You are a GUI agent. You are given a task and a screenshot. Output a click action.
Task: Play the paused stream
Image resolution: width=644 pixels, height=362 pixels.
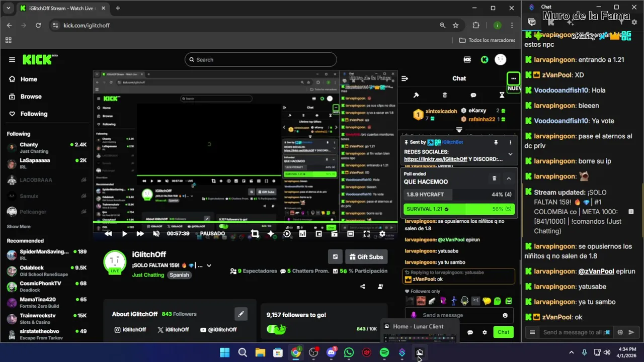pyautogui.click(x=124, y=234)
